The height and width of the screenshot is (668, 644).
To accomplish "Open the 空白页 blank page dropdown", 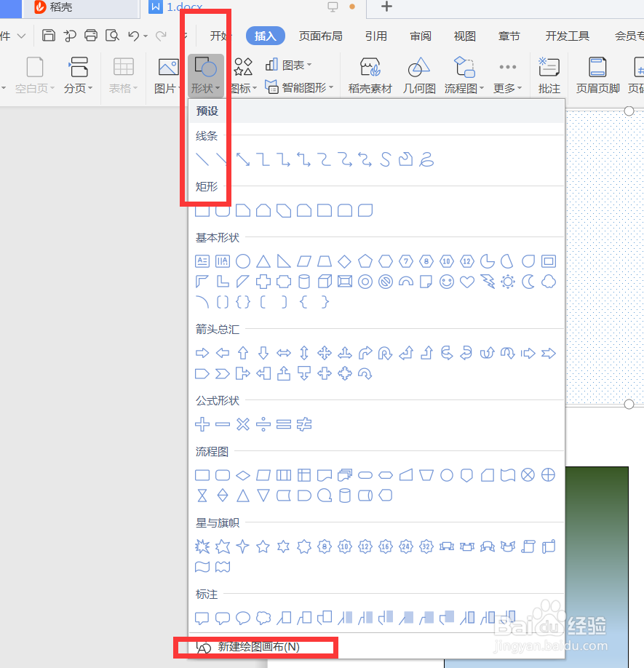I will 34,76.
